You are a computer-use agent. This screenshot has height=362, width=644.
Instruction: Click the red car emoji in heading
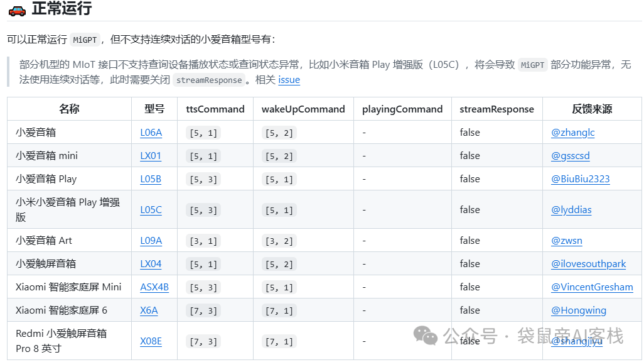tap(17, 11)
